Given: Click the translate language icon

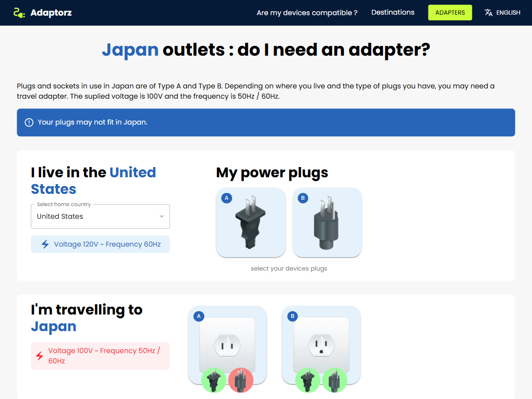Looking at the screenshot, I should [488, 13].
